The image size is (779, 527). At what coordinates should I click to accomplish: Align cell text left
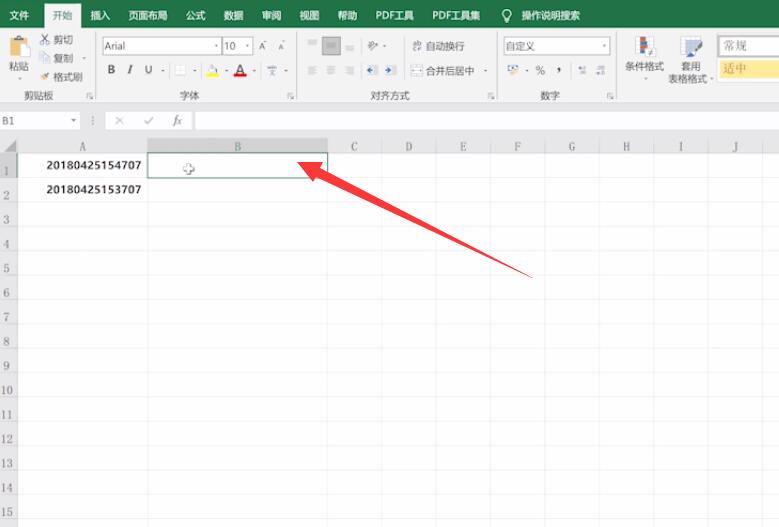coord(312,71)
